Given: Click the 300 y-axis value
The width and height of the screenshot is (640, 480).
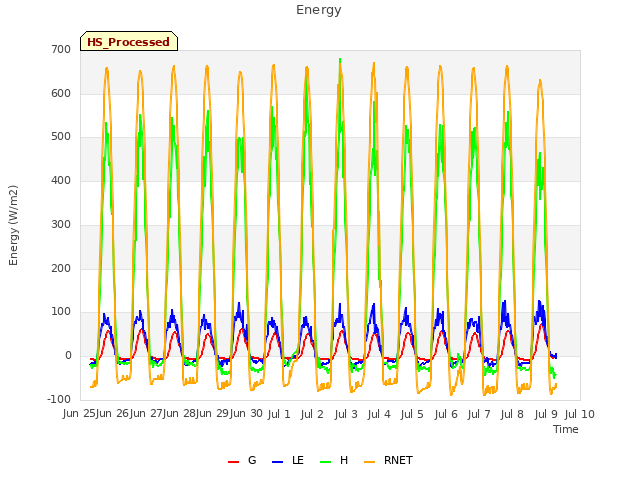Looking at the screenshot, I should coord(61,224).
